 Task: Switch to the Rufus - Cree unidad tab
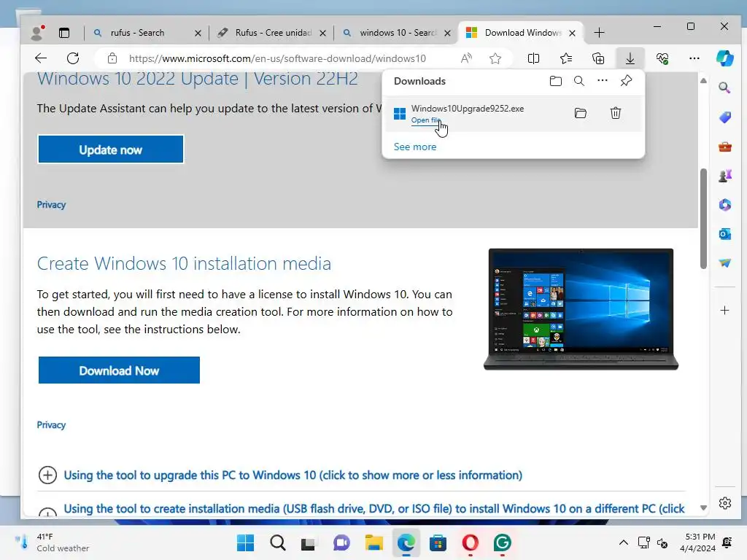[x=273, y=33]
